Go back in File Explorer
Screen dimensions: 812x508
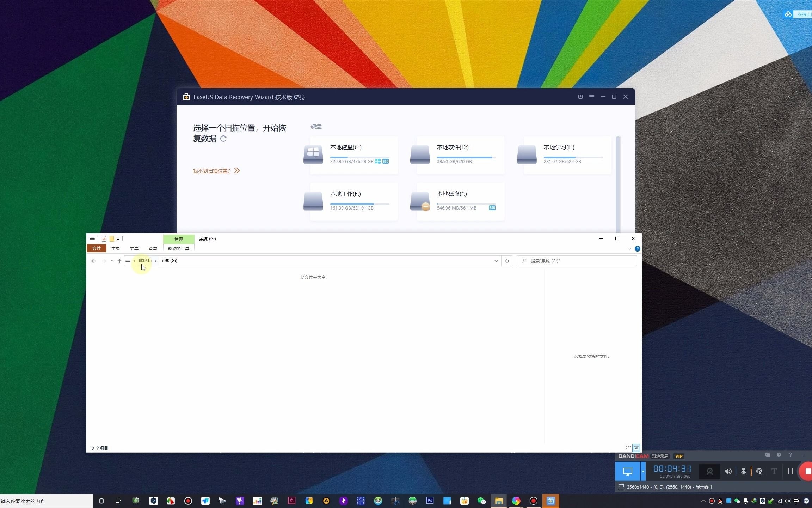[93, 261]
